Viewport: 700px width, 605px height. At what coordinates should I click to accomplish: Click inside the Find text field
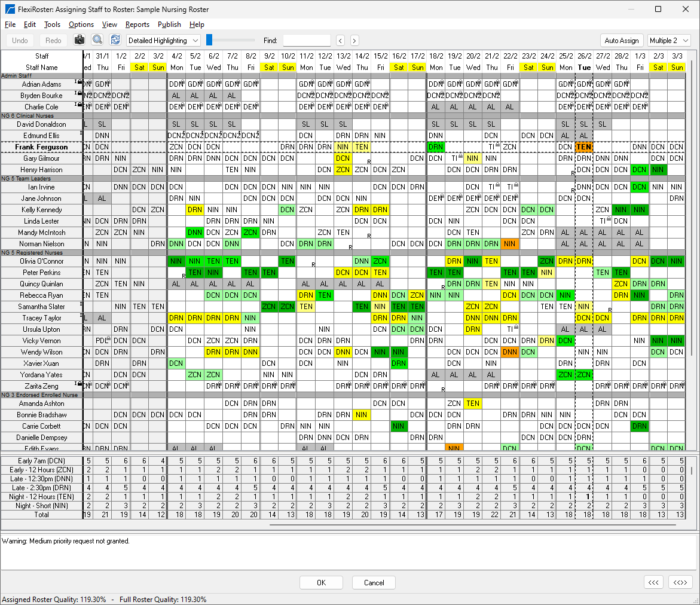pos(306,41)
